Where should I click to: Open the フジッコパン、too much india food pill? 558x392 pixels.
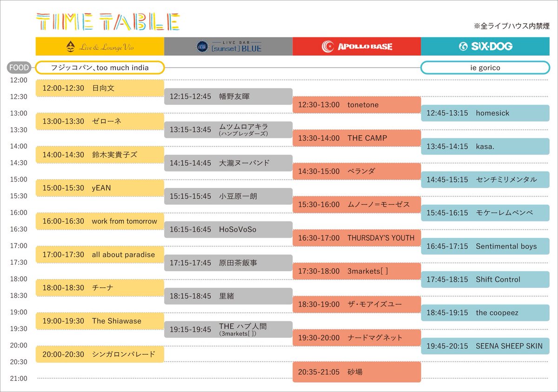coord(101,67)
